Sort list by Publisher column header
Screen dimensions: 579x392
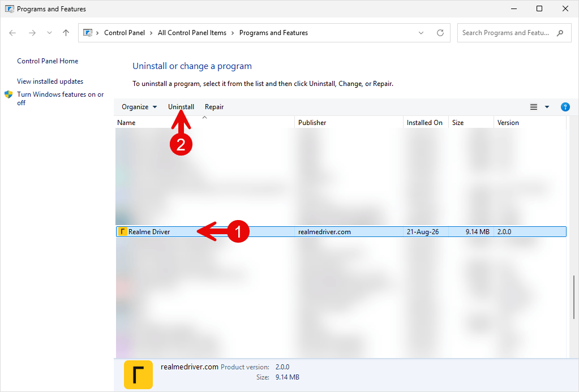click(x=349, y=123)
